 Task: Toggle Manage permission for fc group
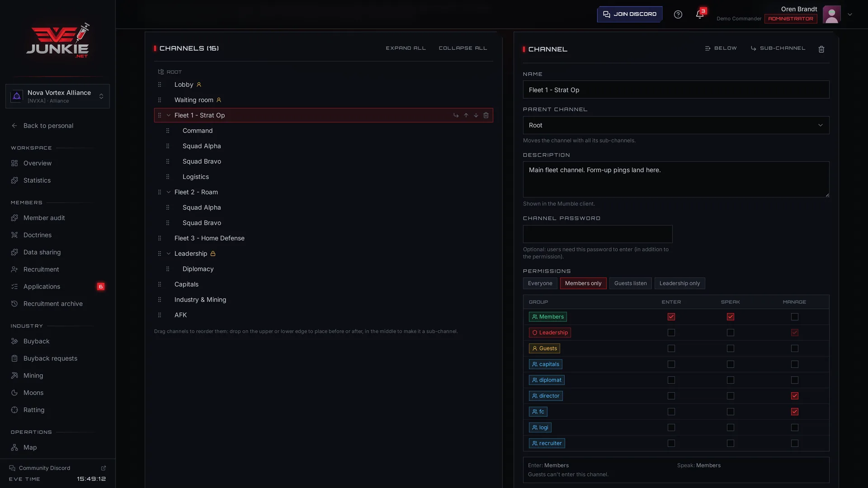point(795,412)
